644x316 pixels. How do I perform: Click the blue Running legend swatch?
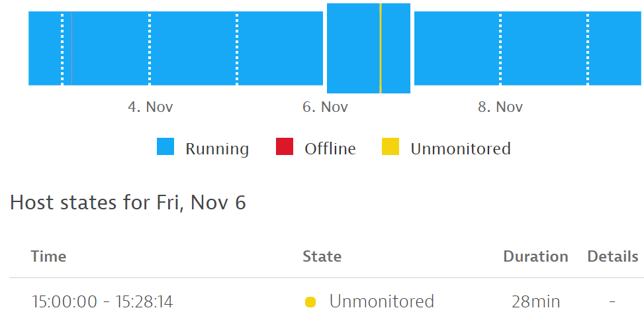(165, 147)
